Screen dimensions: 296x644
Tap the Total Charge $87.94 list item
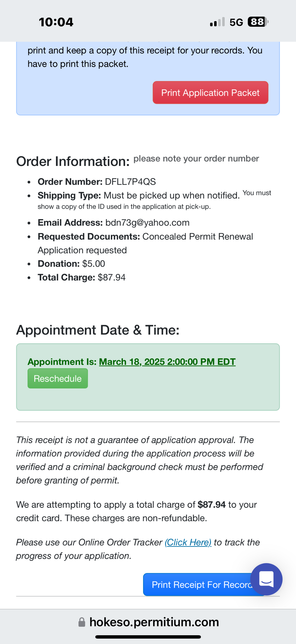tap(82, 277)
